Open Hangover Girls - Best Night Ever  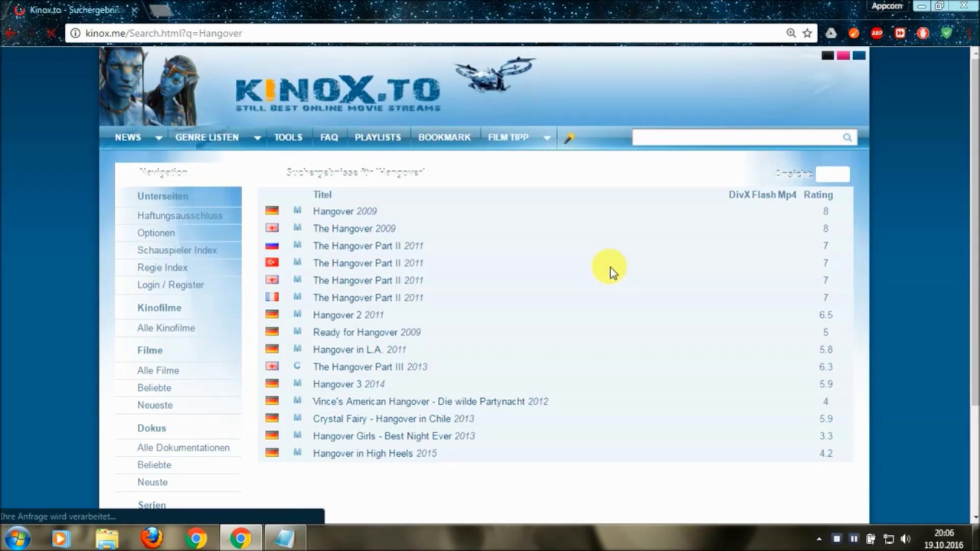[x=394, y=436]
